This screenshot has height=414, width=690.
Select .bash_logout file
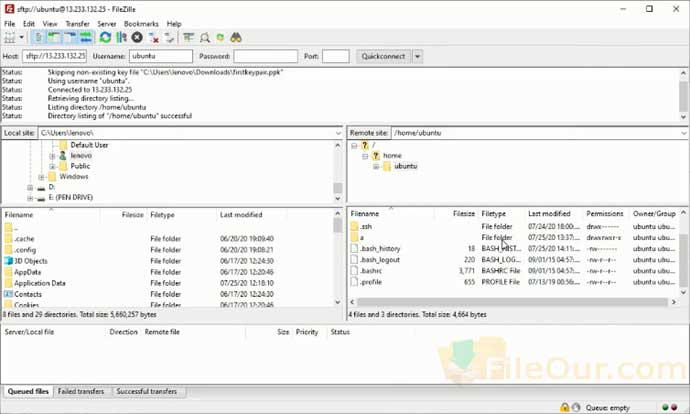point(380,260)
